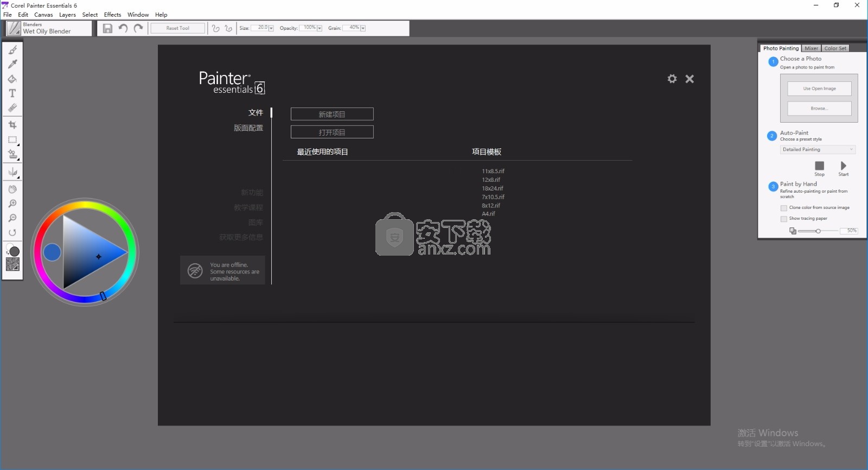Select the Eraser tool

(12, 107)
